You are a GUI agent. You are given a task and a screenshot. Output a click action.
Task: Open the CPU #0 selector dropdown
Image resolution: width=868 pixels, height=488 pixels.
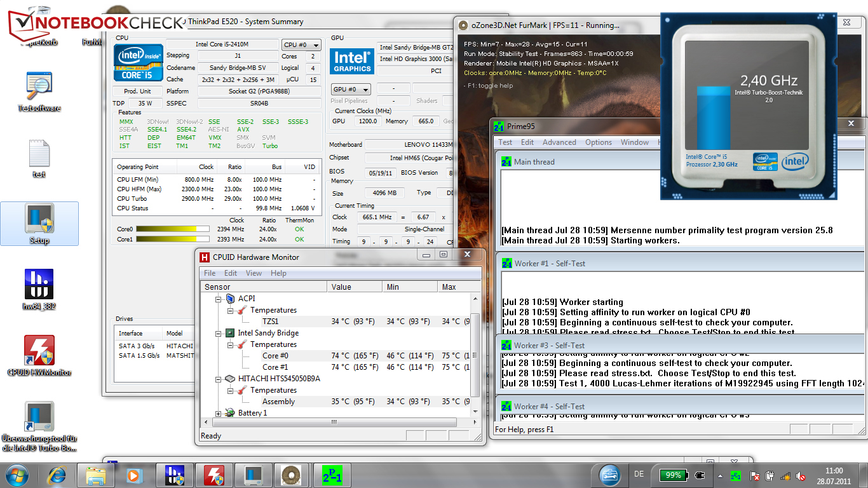coord(301,45)
